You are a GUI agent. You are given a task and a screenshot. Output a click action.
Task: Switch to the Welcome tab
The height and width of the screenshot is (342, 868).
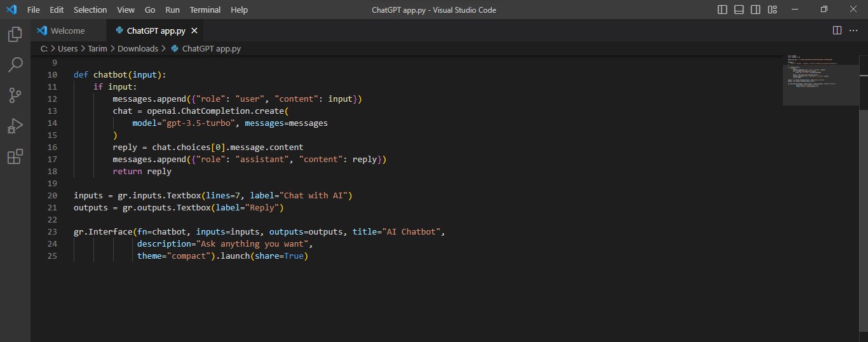pos(67,31)
